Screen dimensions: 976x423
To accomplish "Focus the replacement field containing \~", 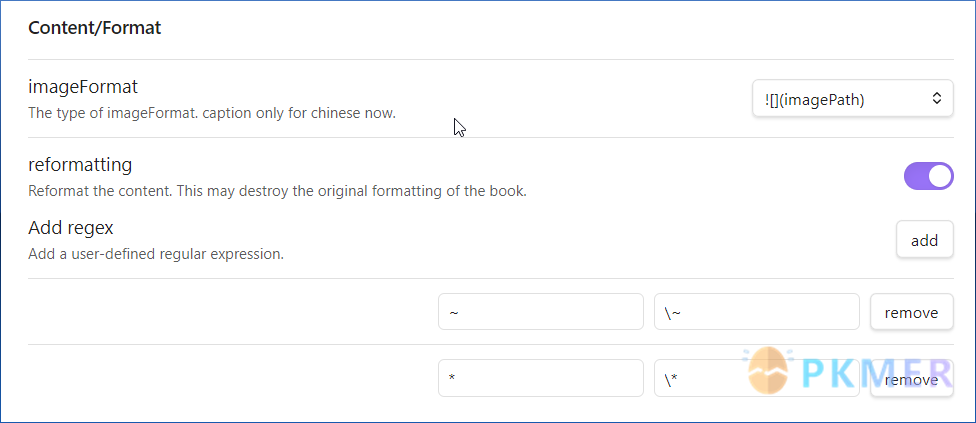I will [x=757, y=312].
